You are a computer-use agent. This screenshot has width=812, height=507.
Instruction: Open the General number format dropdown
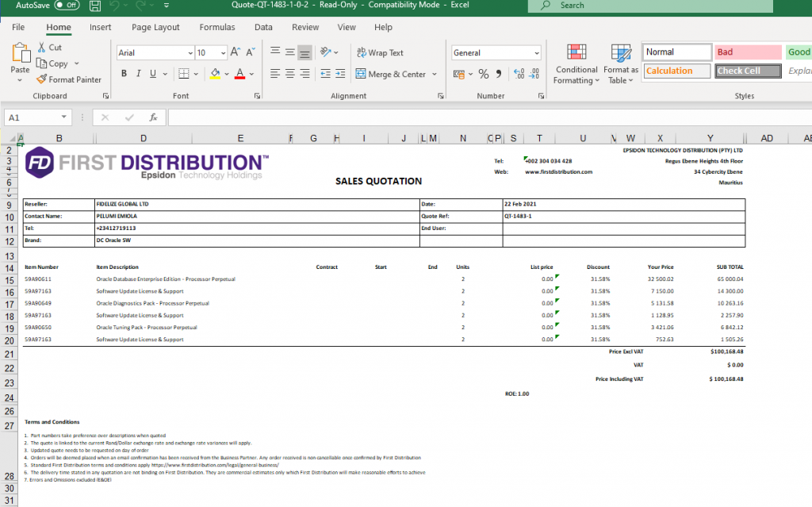pyautogui.click(x=537, y=53)
